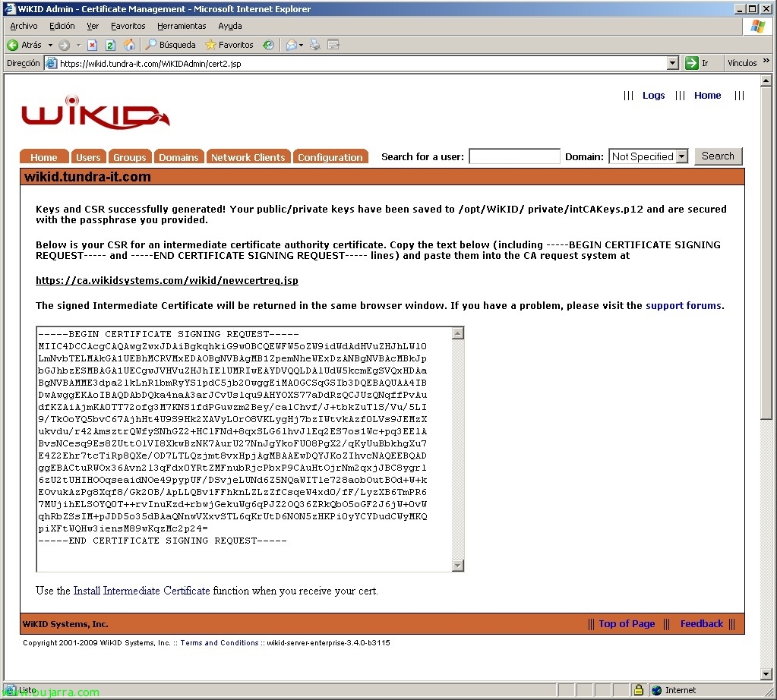This screenshot has width=777, height=700.
Task: Switch to the Configuration tab
Action: 330,156
